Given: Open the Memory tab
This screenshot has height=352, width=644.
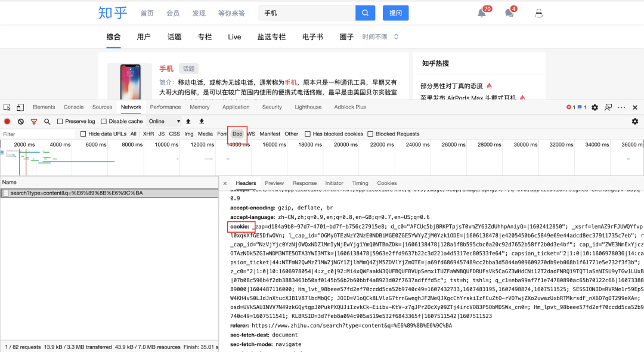Looking at the screenshot, I should (200, 107).
